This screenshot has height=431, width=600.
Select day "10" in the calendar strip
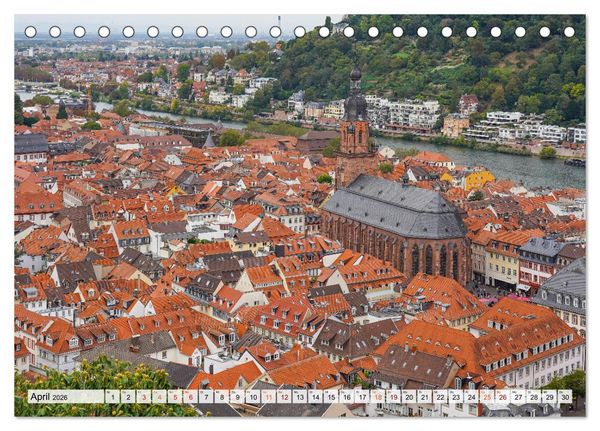coord(253,397)
